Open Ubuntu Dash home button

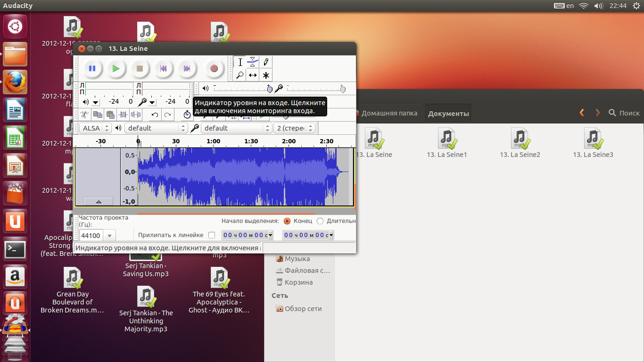pos(15,26)
